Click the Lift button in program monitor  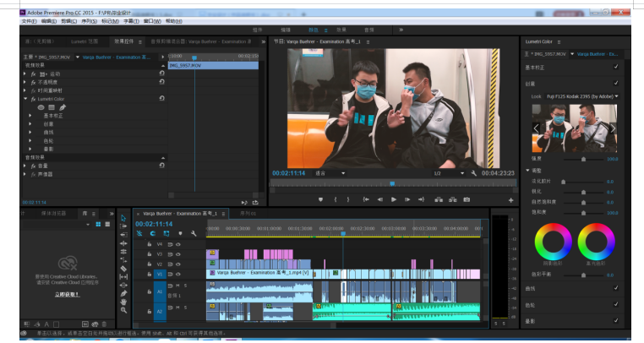pyautogui.click(x=439, y=199)
